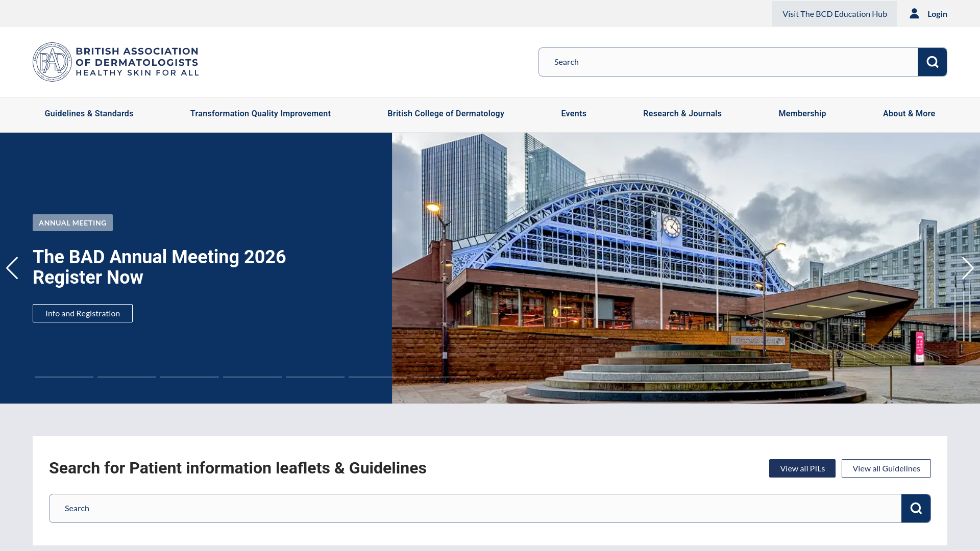Click the Login link
980x551 pixels.
pyautogui.click(x=937, y=14)
